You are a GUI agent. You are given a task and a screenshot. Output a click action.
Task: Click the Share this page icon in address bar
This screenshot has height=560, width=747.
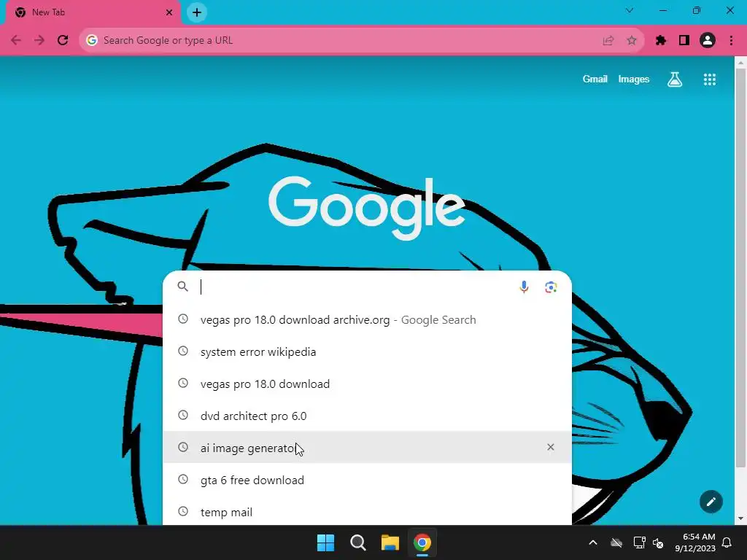point(608,41)
